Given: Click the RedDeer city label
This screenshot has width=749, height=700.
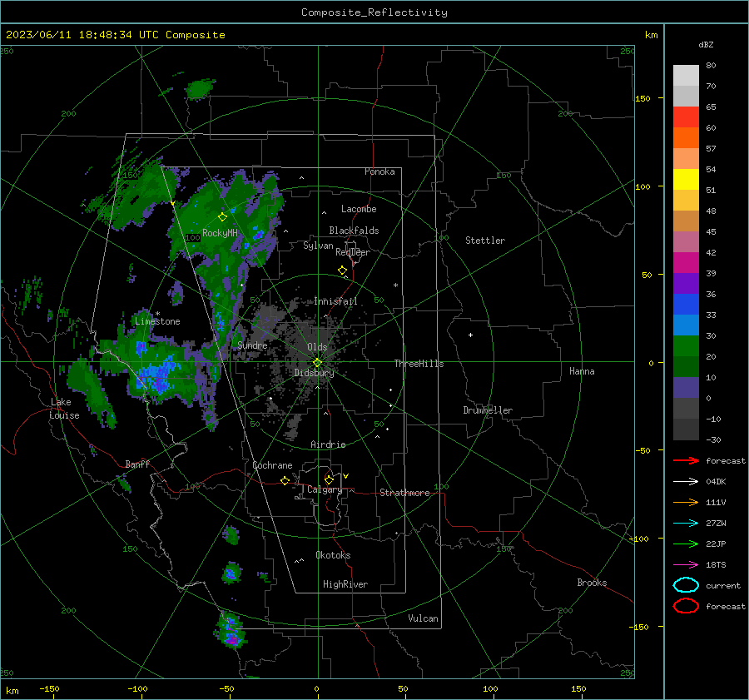Looking at the screenshot, I should (353, 252).
